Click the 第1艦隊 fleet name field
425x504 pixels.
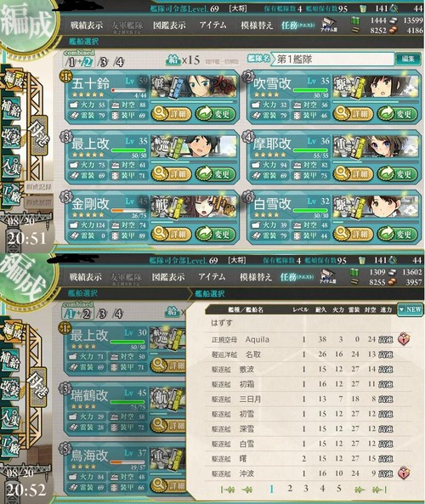coord(332,59)
